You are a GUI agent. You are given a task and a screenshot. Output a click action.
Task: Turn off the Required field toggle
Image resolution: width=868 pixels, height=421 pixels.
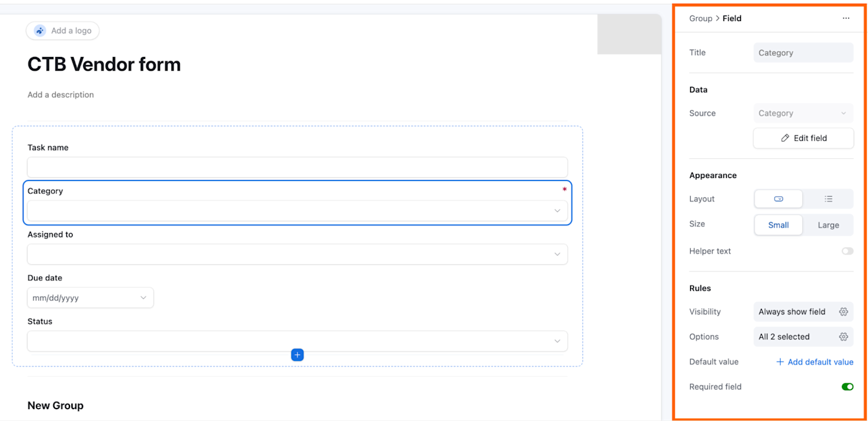click(x=847, y=387)
